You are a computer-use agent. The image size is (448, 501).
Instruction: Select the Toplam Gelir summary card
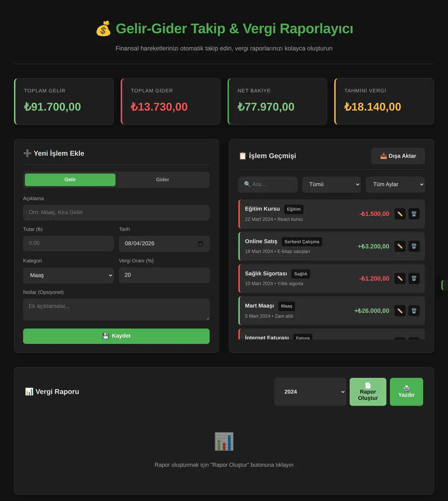point(64,102)
